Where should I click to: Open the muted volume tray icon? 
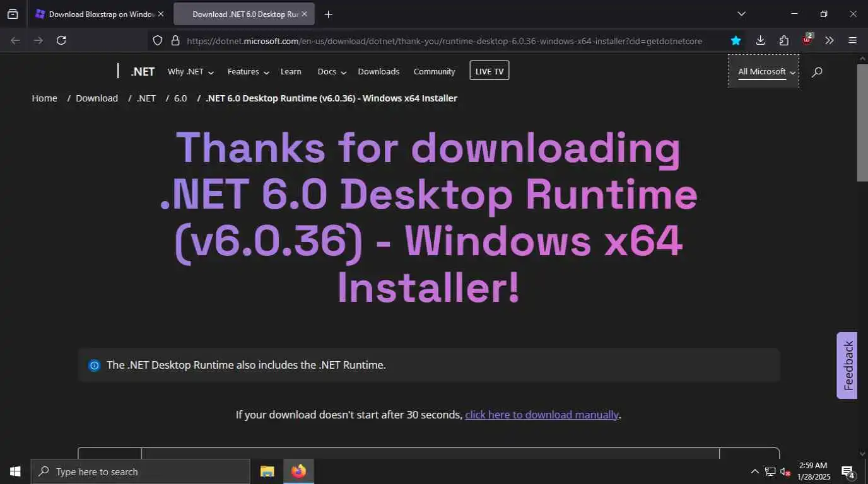(785, 471)
